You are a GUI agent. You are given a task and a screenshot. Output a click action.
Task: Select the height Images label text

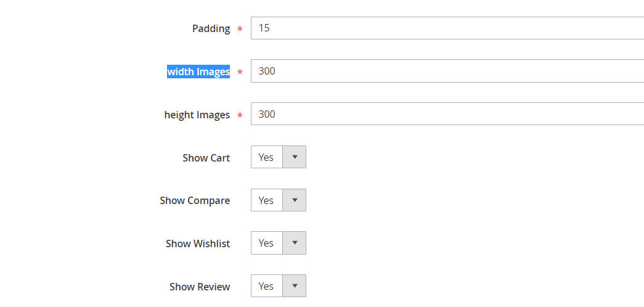(x=197, y=115)
